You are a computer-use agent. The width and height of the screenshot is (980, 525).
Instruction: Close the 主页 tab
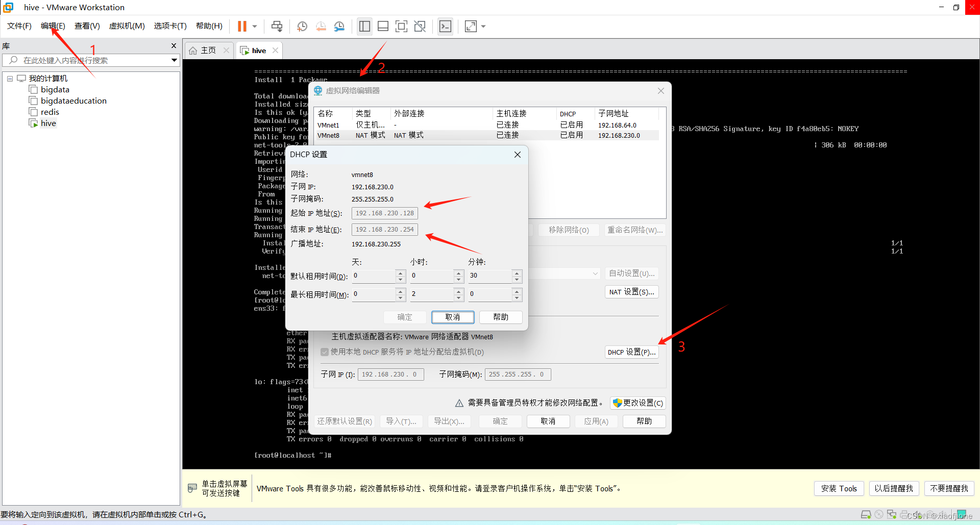[226, 50]
